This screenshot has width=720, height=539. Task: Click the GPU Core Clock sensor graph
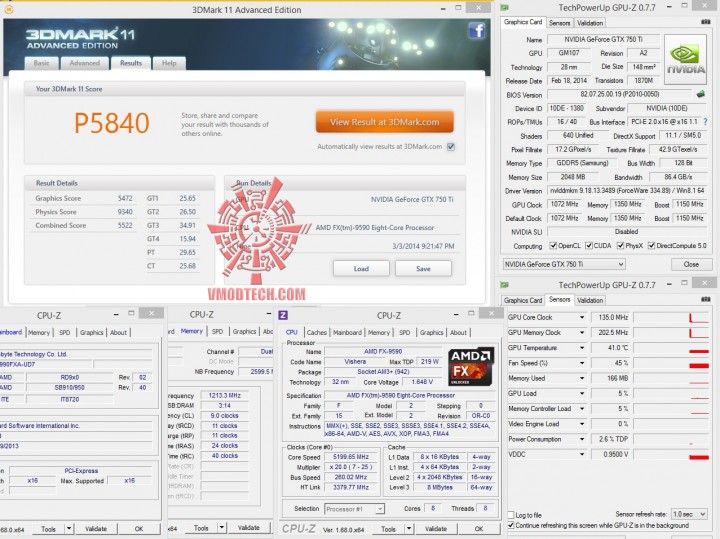pyautogui.click(x=671, y=317)
